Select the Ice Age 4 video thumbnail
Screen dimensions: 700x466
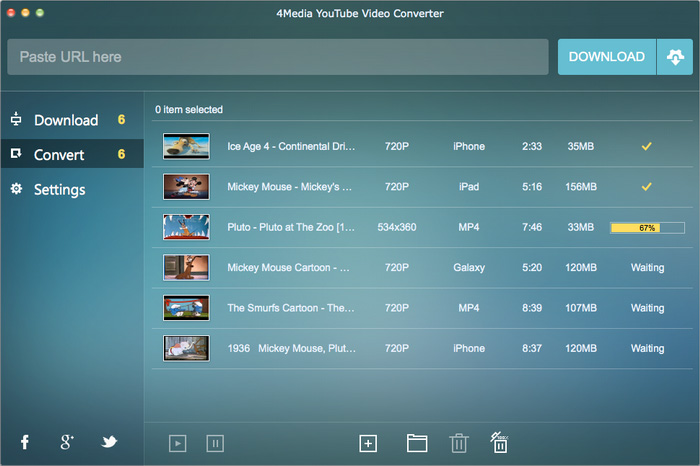(x=186, y=147)
